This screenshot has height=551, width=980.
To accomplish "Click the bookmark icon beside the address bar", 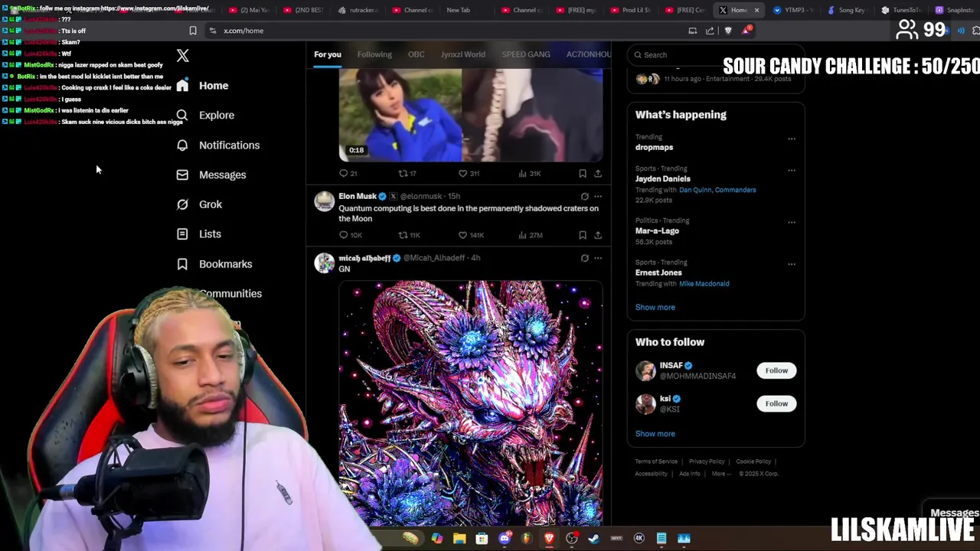I will click(193, 31).
